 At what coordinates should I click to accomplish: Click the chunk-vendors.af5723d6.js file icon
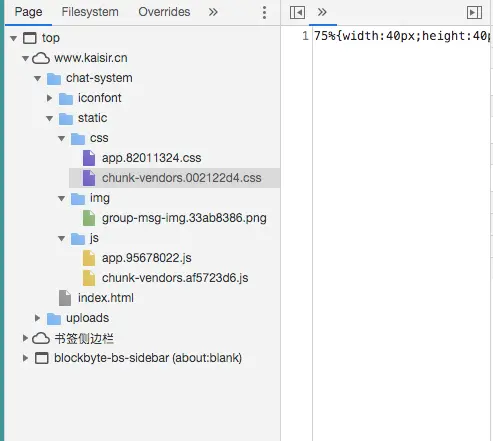click(x=89, y=278)
